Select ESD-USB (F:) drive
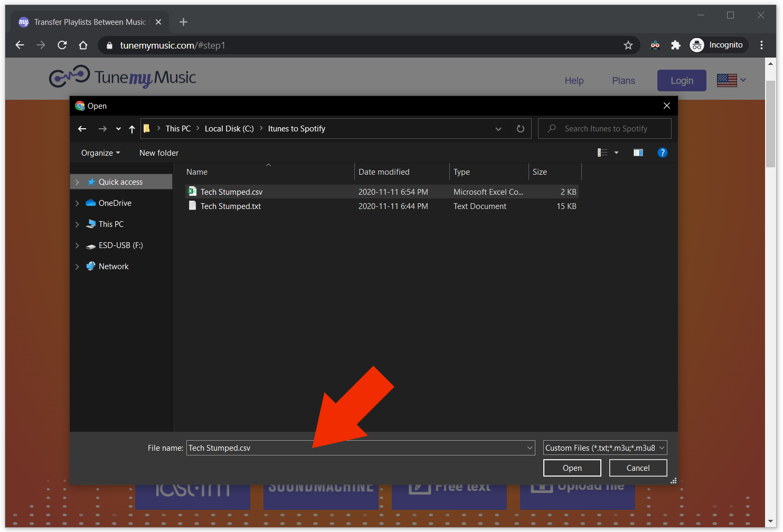Screen dimensions: 783x532 120,245
